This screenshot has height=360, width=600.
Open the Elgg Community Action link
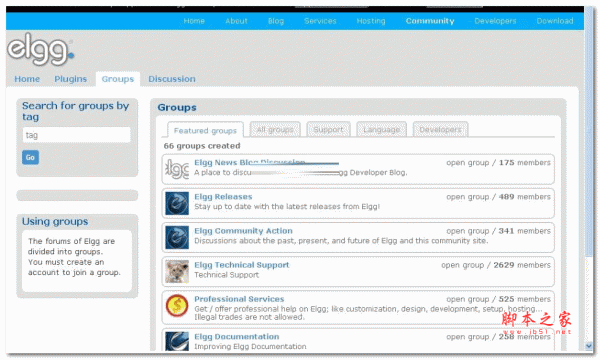pos(243,231)
